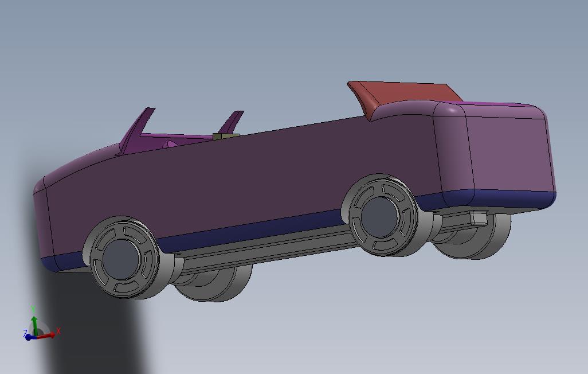Select the far-side front wheel under the car

tap(214, 283)
